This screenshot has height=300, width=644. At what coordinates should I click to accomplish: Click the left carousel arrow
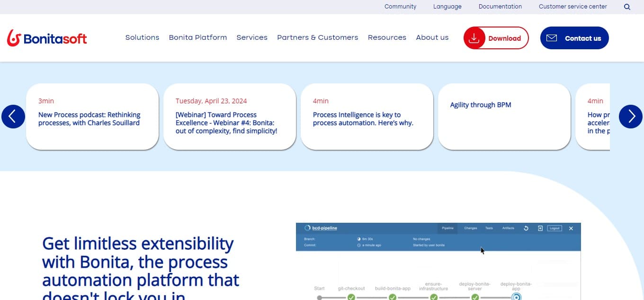click(x=13, y=116)
